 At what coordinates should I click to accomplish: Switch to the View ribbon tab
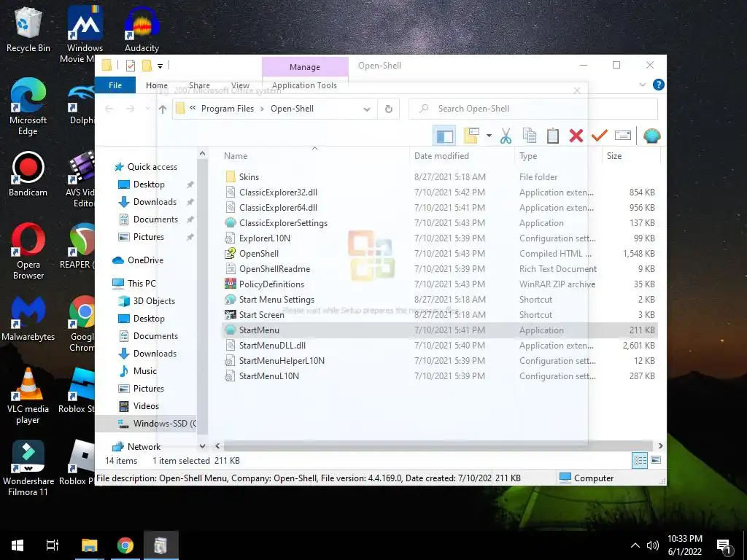tap(240, 85)
